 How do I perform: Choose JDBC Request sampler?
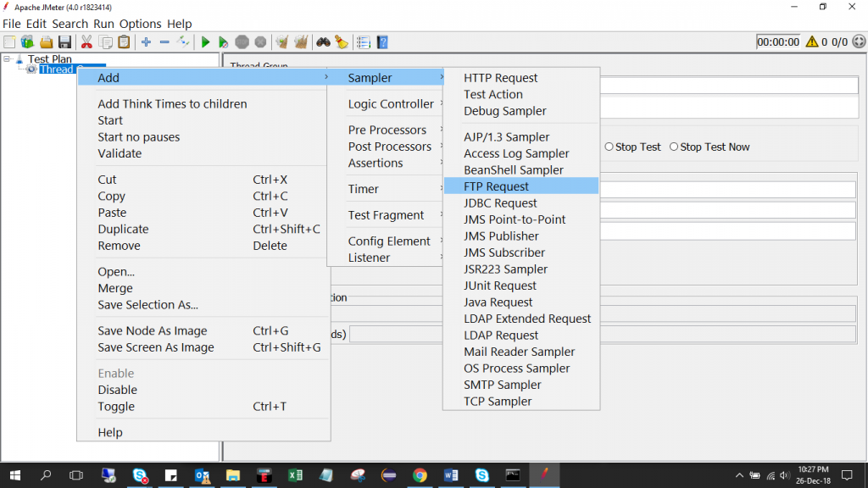521,203
